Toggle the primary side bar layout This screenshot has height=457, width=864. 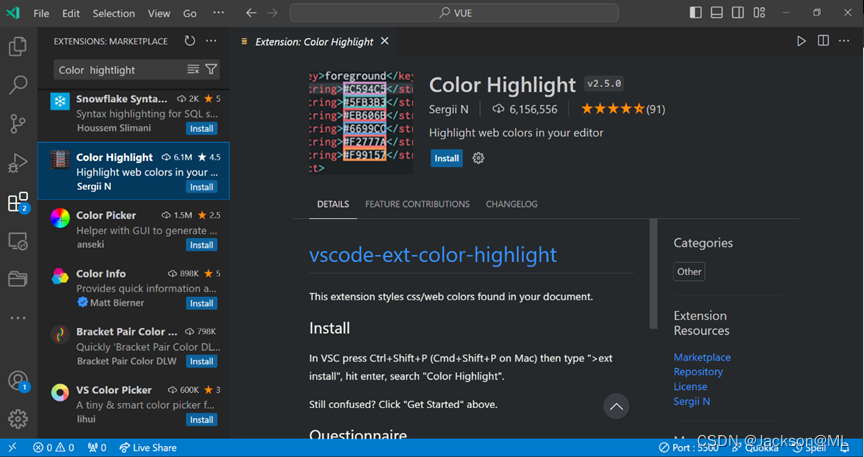pos(696,13)
